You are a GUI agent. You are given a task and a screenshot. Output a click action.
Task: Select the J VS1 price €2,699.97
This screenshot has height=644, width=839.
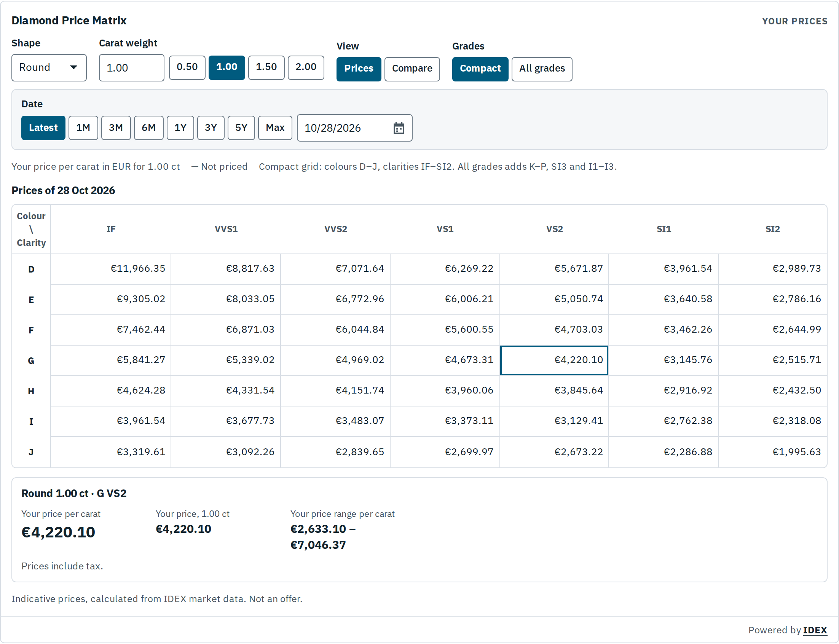click(x=445, y=452)
